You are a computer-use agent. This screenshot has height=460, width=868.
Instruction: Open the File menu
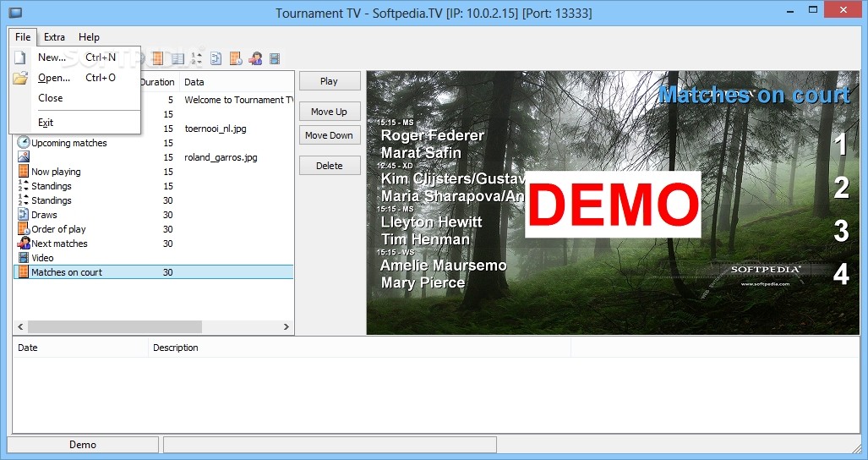coord(23,37)
